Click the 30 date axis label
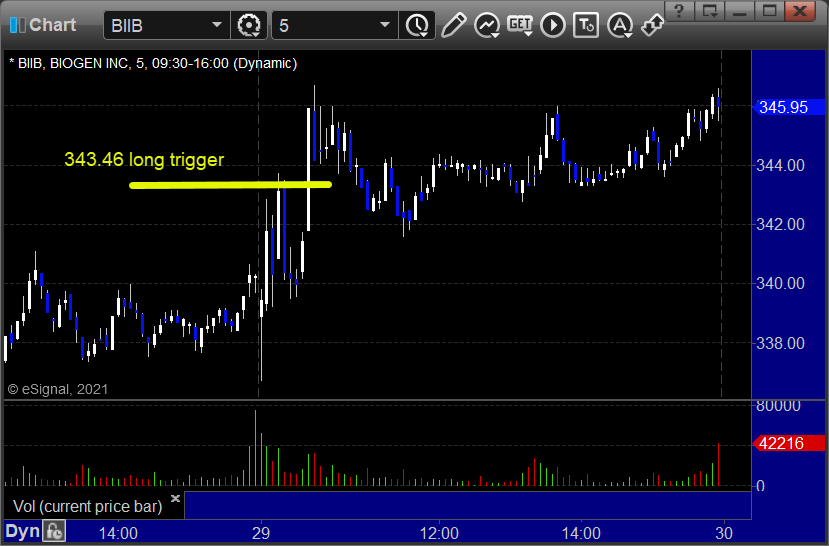829x546 pixels. 724,533
